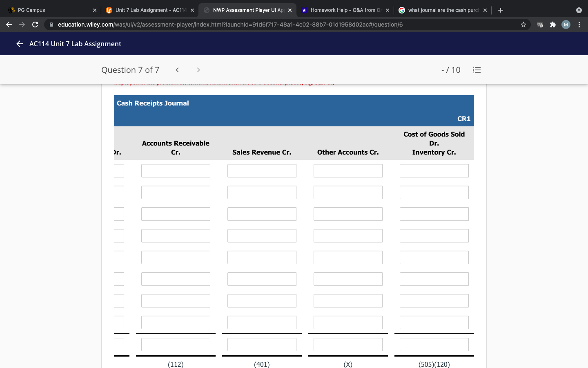Reload the assessment page
The height and width of the screenshot is (368, 588).
tap(35, 25)
